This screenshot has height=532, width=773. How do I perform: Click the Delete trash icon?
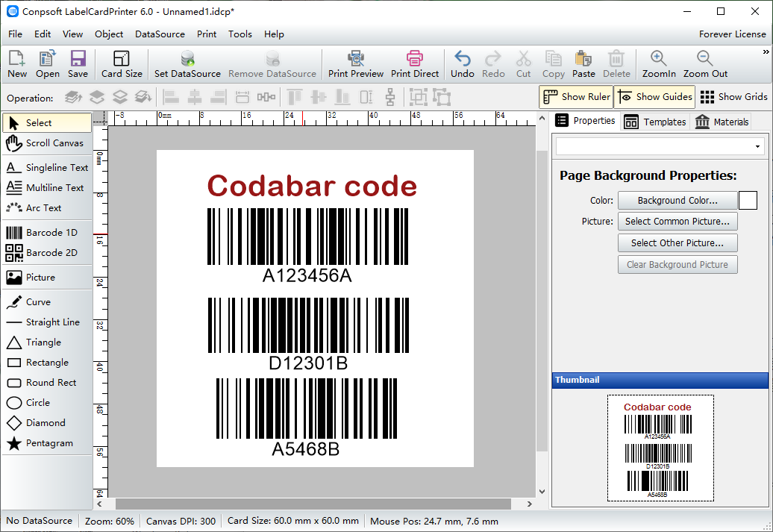(x=616, y=64)
